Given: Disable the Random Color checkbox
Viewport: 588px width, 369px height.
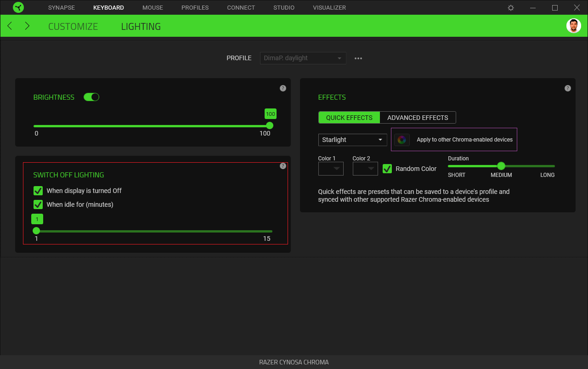Looking at the screenshot, I should (x=387, y=169).
